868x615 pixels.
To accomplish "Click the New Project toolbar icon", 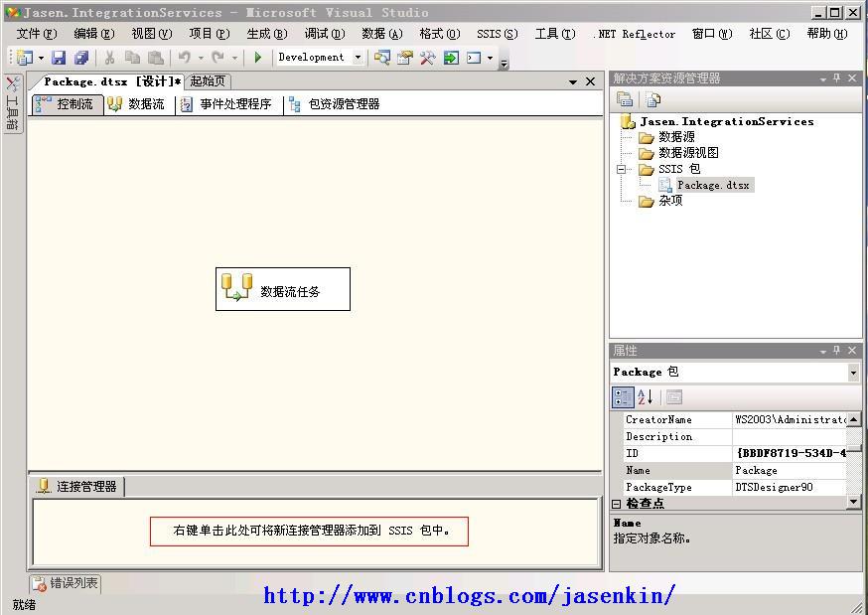I will pos(25,57).
